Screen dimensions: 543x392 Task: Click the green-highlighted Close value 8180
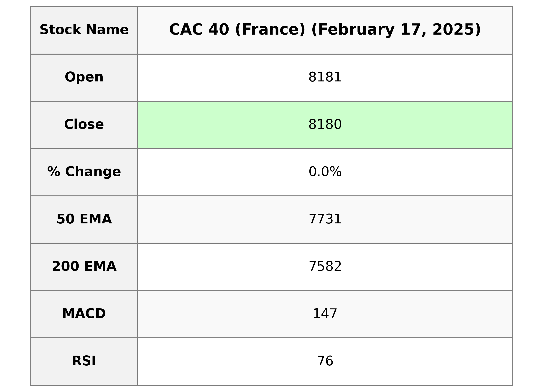pyautogui.click(x=325, y=124)
